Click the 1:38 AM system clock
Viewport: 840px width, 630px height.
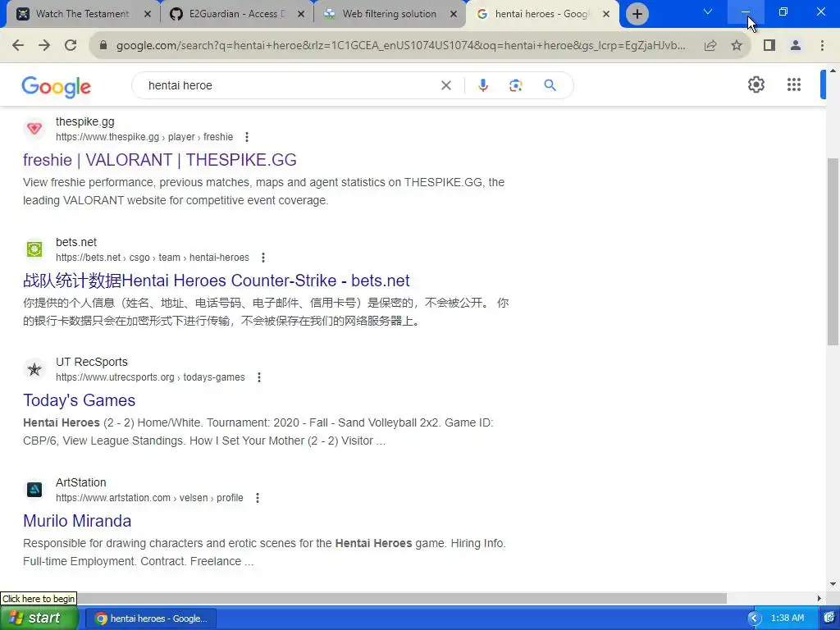[x=787, y=619]
